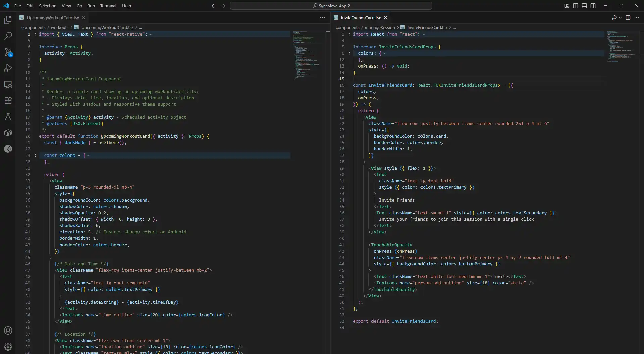Go back using the navigation arrow
Screen dimensions: 644x354
pos(214,6)
